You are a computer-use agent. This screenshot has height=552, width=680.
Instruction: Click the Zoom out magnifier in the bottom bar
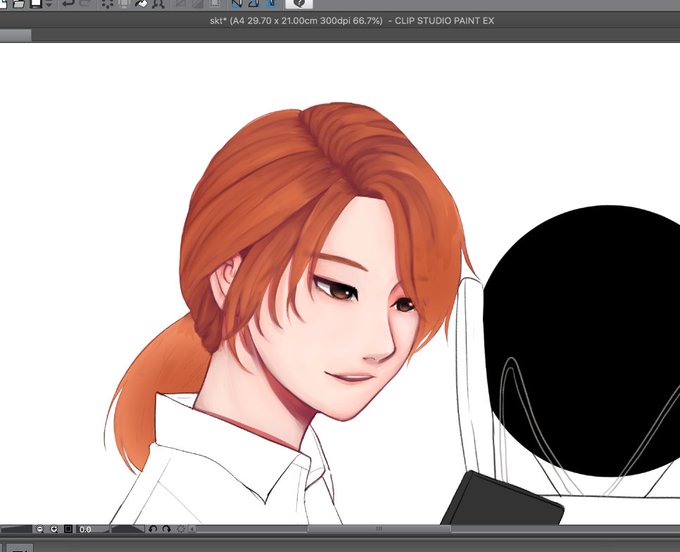click(x=39, y=529)
